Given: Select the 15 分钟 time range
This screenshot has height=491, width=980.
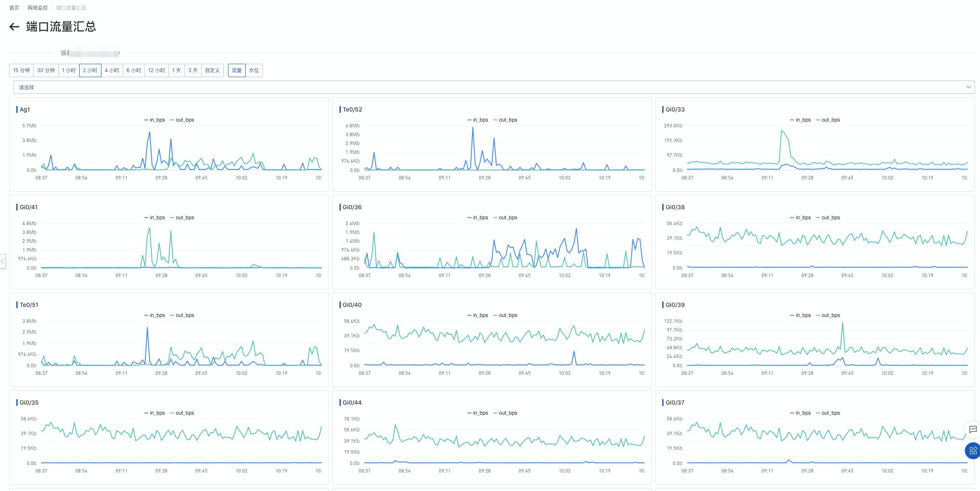Looking at the screenshot, I should pyautogui.click(x=21, y=70).
